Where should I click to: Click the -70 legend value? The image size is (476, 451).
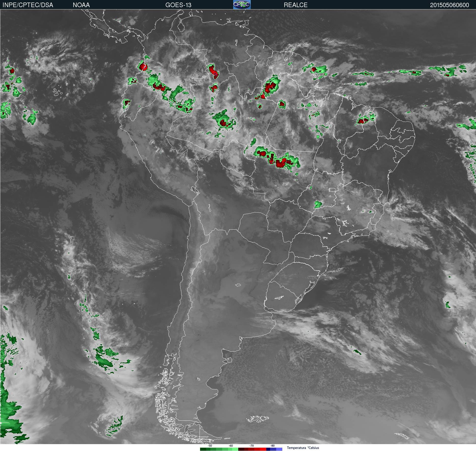[x=251, y=446]
